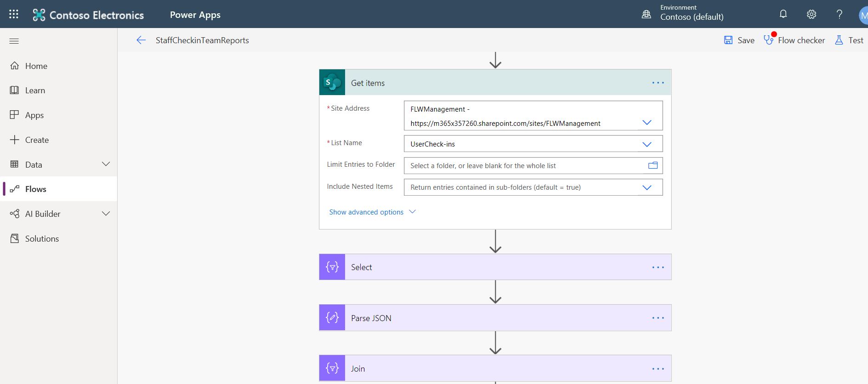Click the Test button label

856,40
